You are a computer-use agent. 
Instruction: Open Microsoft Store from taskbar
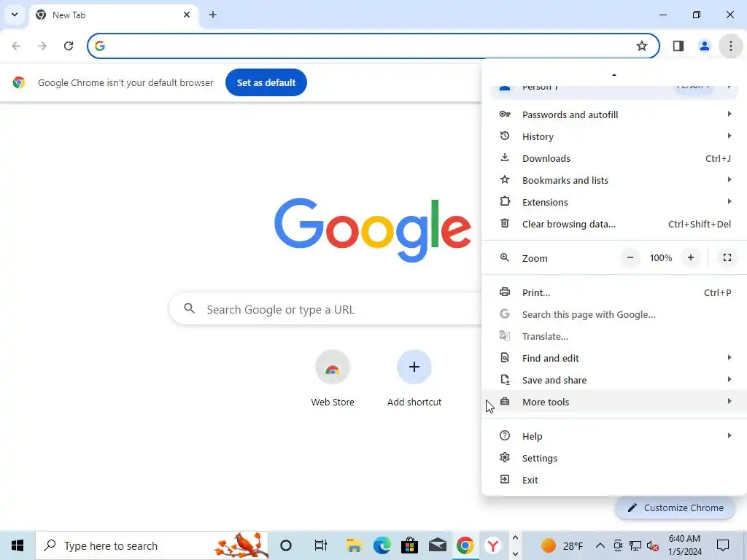point(409,545)
